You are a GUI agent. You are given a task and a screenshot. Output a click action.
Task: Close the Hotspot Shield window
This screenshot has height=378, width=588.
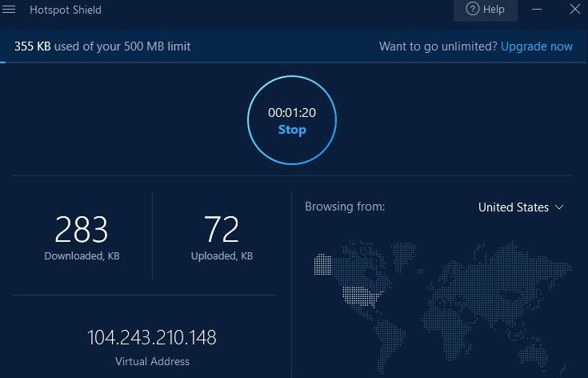pos(575,10)
